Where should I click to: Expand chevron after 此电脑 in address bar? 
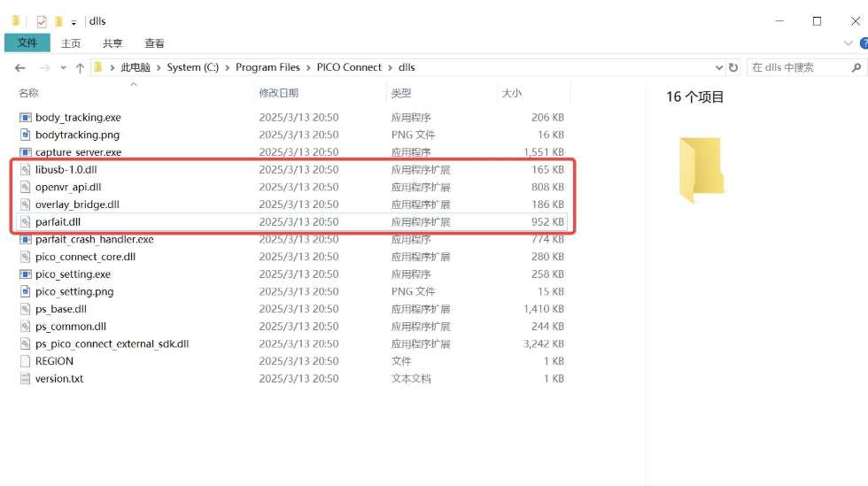pyautogui.click(x=159, y=67)
